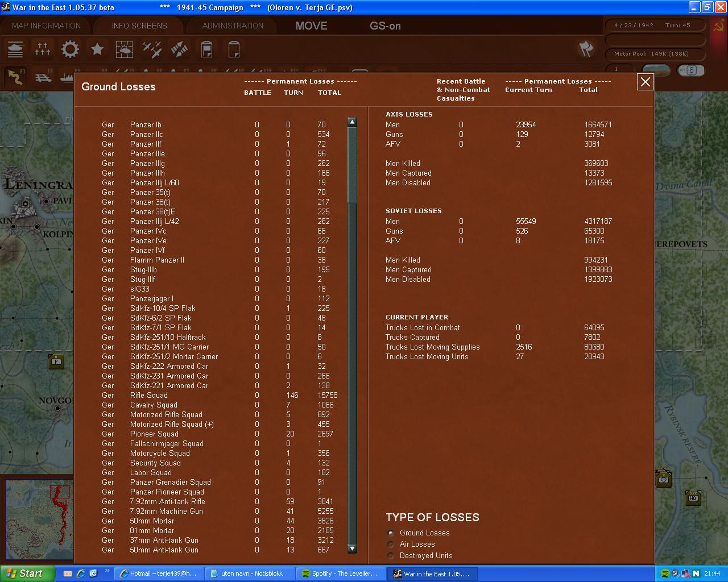
Task: Switch to Hotmail taskbar window
Action: [158, 573]
